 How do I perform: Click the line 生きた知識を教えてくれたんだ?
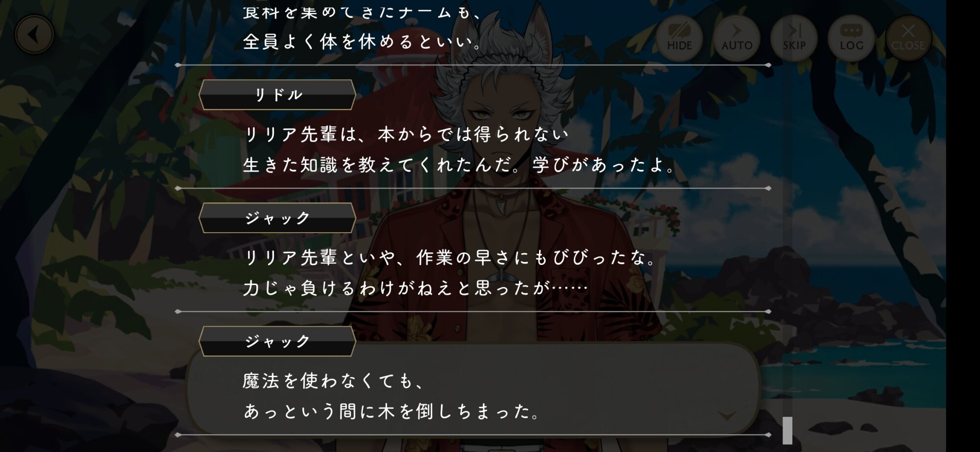pos(460,165)
